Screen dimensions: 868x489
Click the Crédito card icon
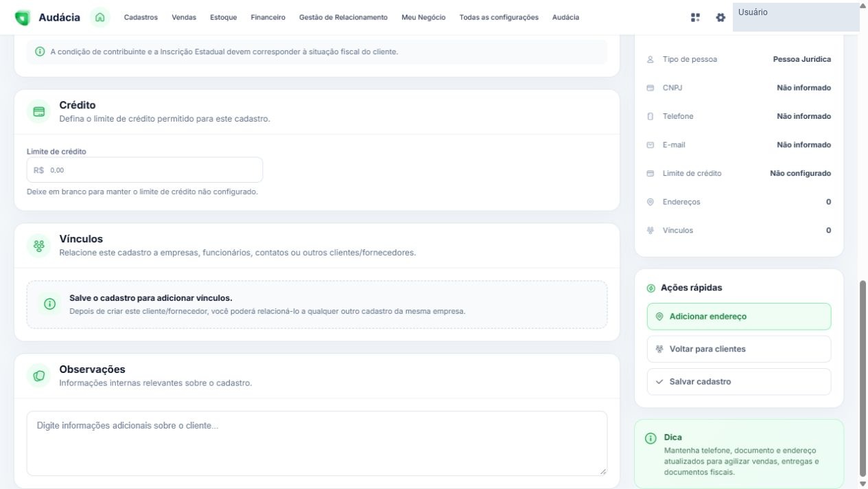pos(39,111)
